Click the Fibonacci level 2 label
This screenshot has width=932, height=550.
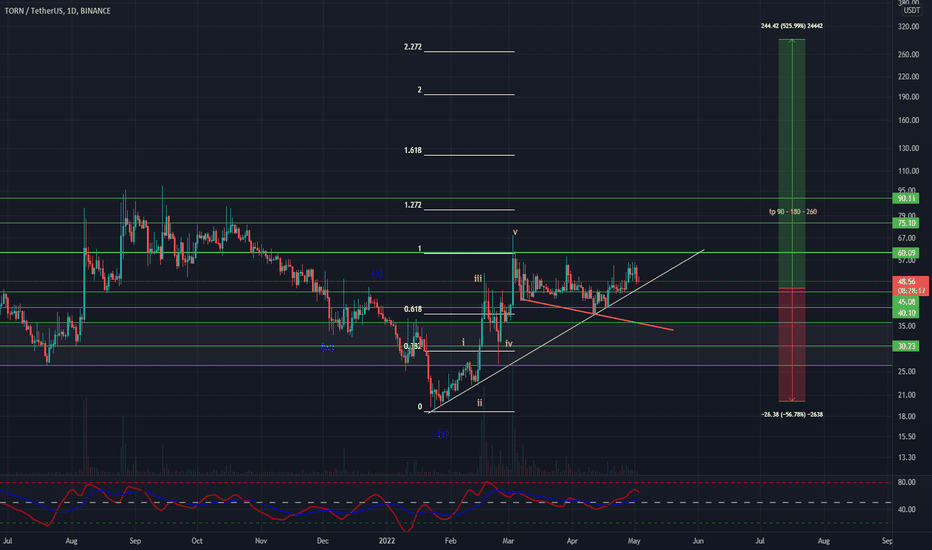point(419,90)
